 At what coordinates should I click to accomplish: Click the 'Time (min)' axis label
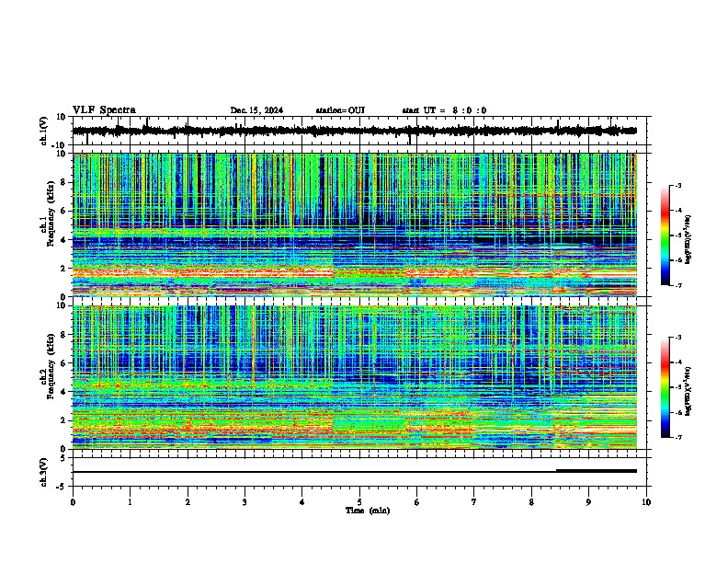[368, 511]
